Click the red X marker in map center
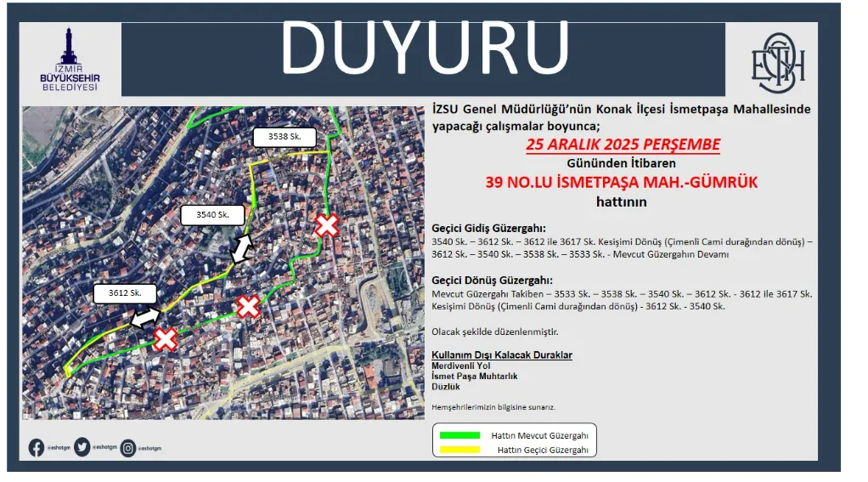 click(x=248, y=306)
